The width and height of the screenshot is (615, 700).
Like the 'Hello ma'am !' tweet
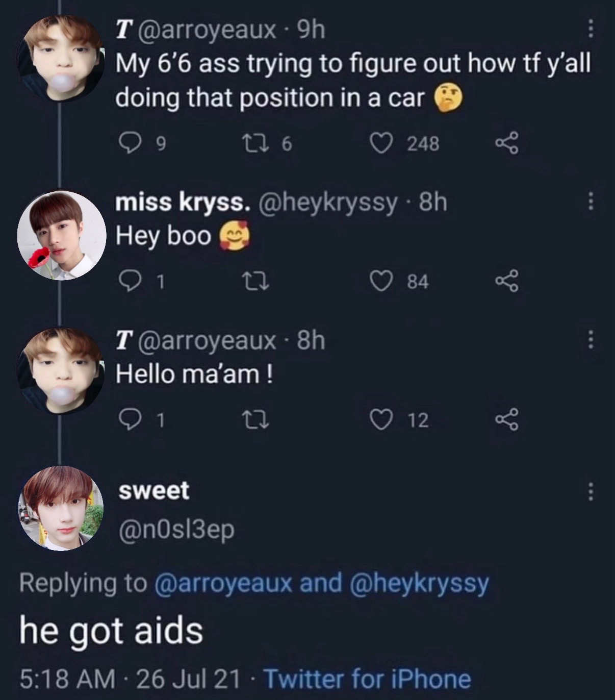[x=379, y=420]
